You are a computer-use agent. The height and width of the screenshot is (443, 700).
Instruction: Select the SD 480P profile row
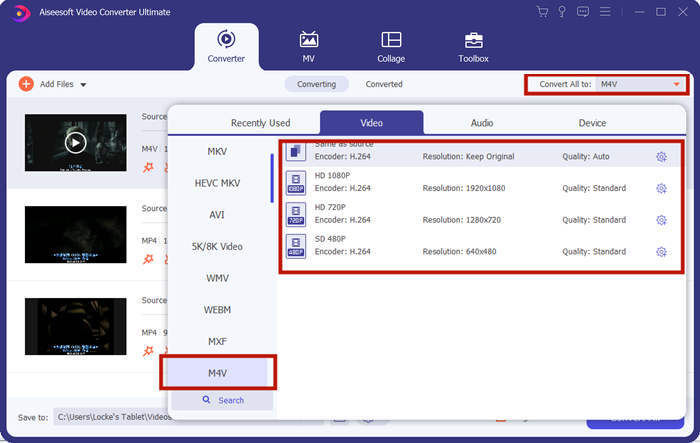click(481, 246)
